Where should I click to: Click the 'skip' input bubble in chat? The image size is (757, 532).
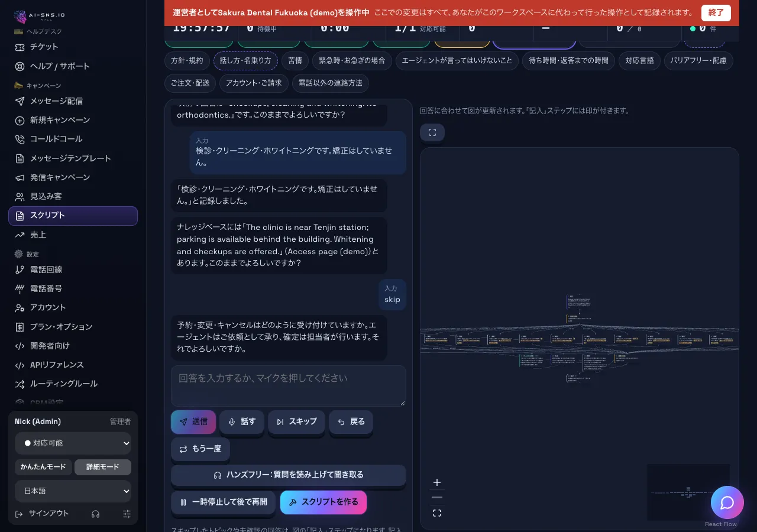[392, 294]
